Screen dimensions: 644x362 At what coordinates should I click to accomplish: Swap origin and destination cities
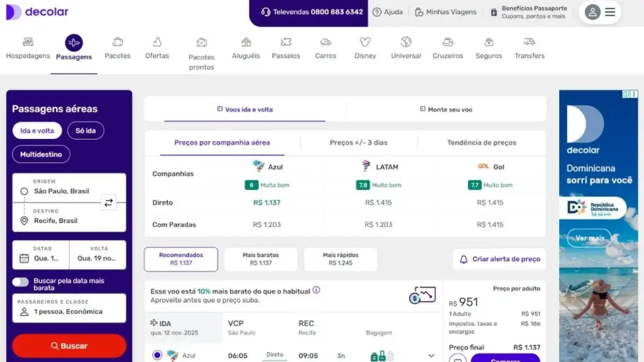109,202
